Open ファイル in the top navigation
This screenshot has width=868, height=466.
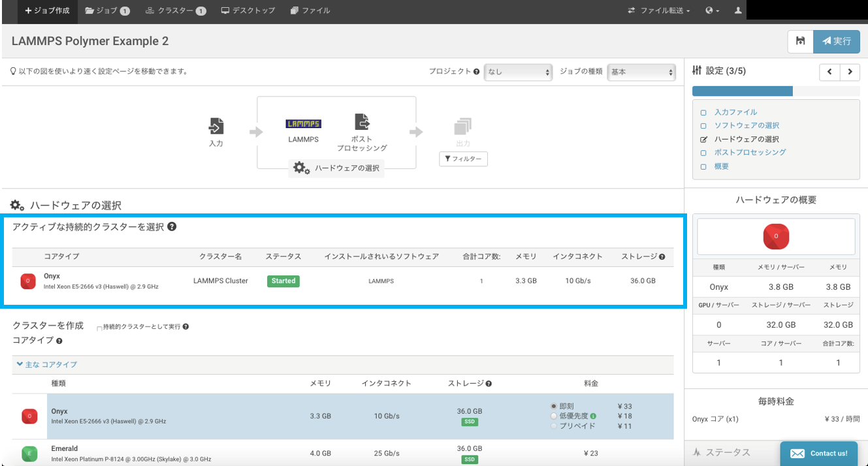(x=310, y=11)
